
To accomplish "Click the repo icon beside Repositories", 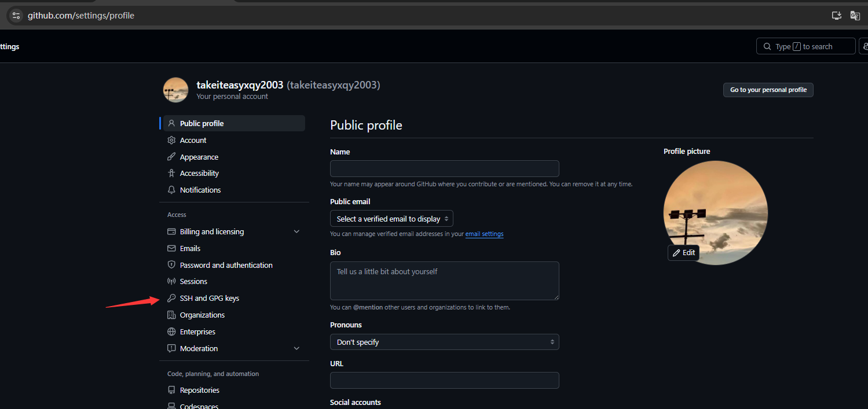I will pos(171,390).
